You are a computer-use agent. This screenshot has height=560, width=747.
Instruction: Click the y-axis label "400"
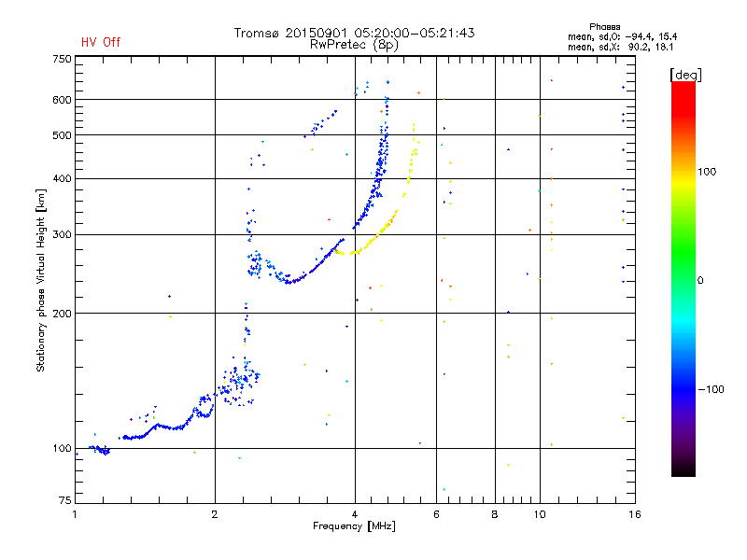pos(62,178)
